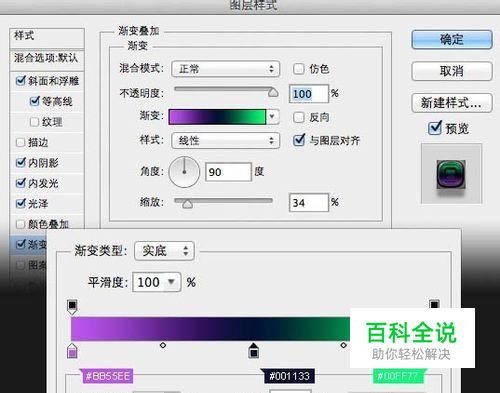
Task: Select the 颜色叠加 style entry
Action: (49, 224)
